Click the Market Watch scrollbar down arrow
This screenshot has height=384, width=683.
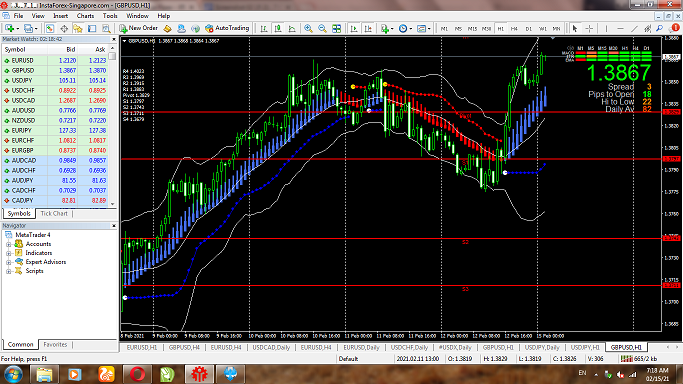(x=113, y=204)
